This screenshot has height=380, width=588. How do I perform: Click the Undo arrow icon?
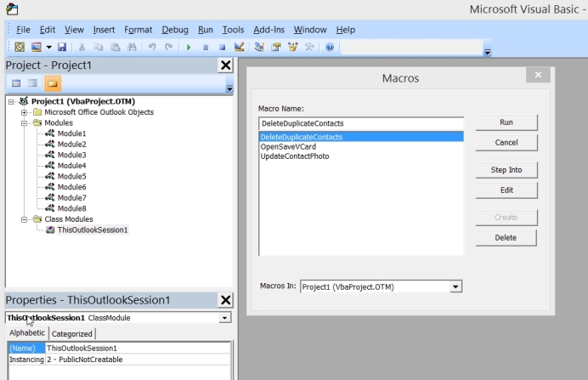pyautogui.click(x=152, y=47)
